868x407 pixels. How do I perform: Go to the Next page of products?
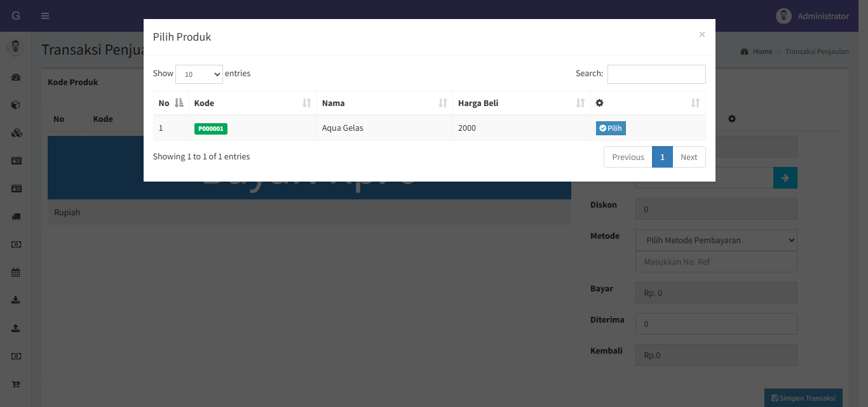(689, 157)
